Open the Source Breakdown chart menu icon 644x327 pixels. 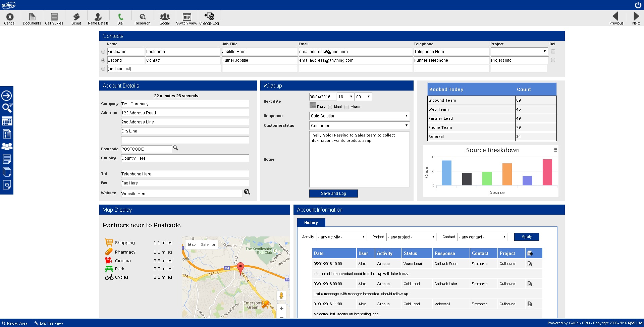[555, 150]
